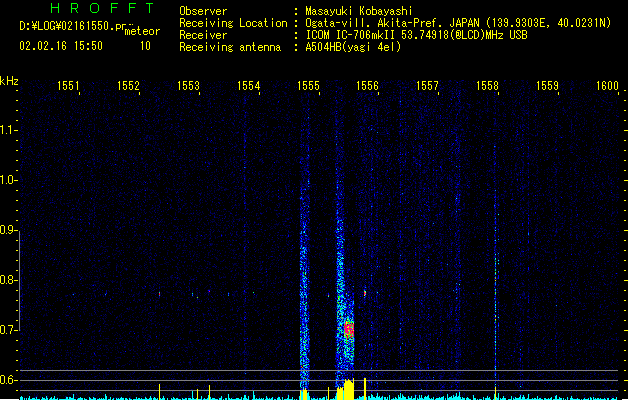
Task: Click antenna value A504HB(yagi 4el)
Action: coord(353,47)
